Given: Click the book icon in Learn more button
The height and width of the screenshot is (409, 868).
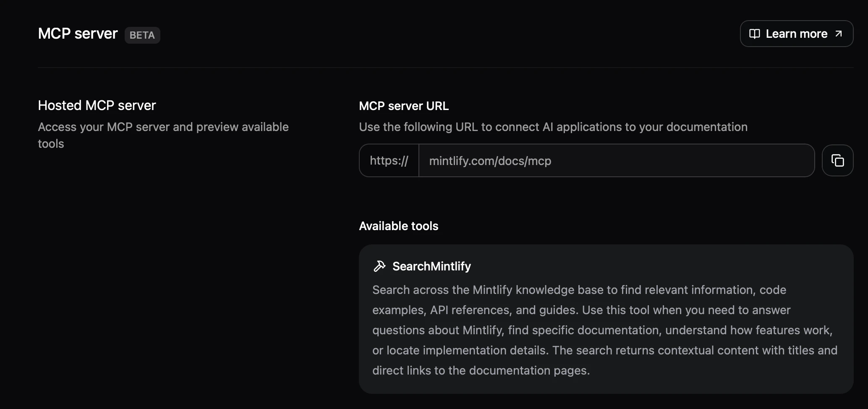Looking at the screenshot, I should (754, 34).
